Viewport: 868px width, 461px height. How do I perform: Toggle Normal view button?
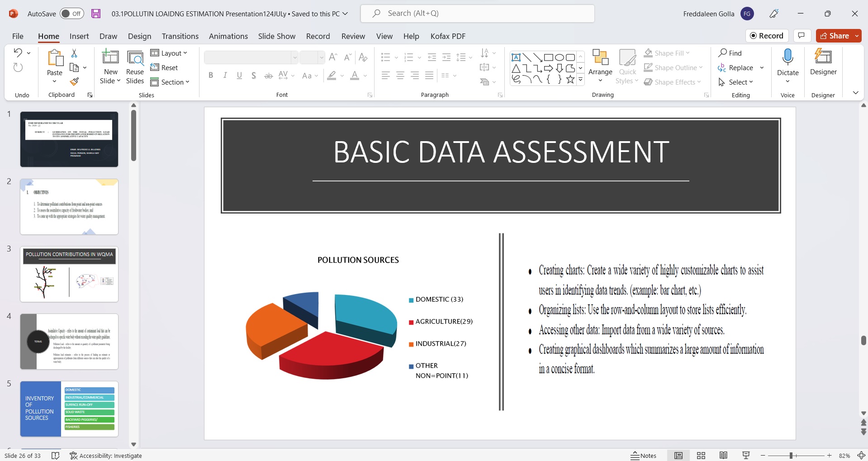678,456
